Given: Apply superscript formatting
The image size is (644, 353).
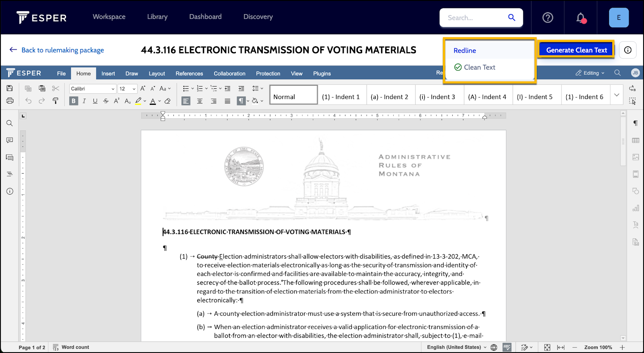Looking at the screenshot, I should (116, 101).
